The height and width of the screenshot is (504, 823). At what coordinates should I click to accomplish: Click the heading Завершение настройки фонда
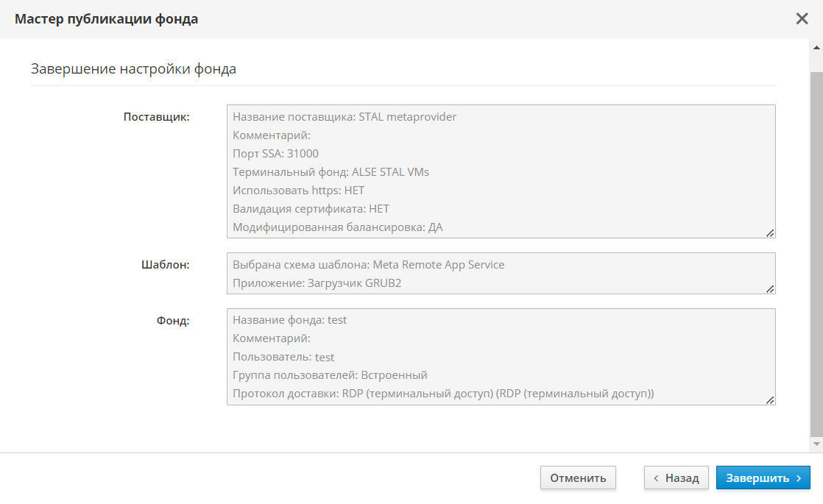(133, 69)
